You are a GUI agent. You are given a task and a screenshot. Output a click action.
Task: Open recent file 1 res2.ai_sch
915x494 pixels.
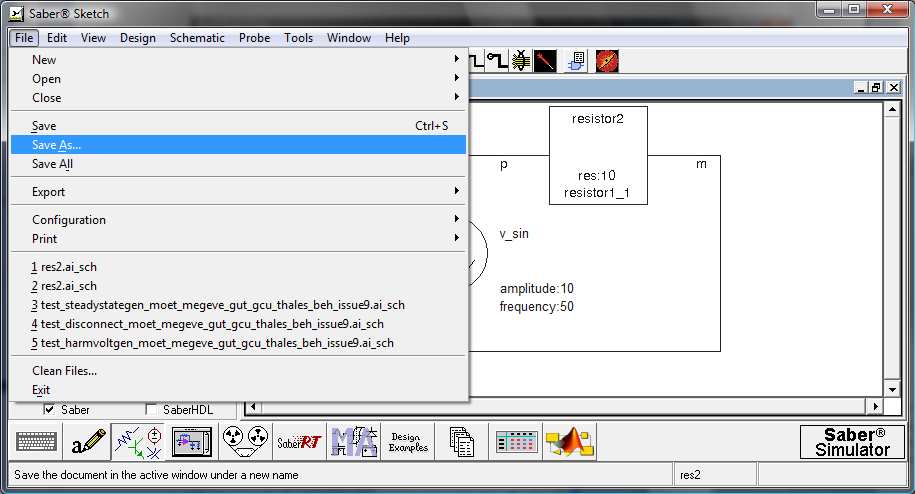click(x=238, y=267)
